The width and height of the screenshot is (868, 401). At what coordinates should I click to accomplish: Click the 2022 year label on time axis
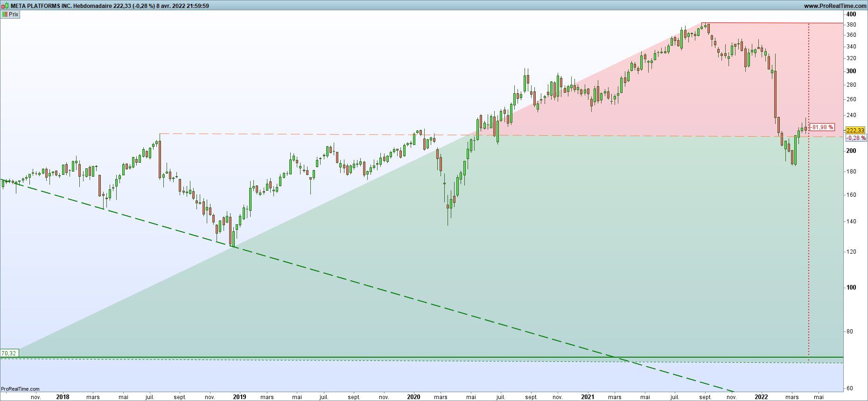(761, 397)
